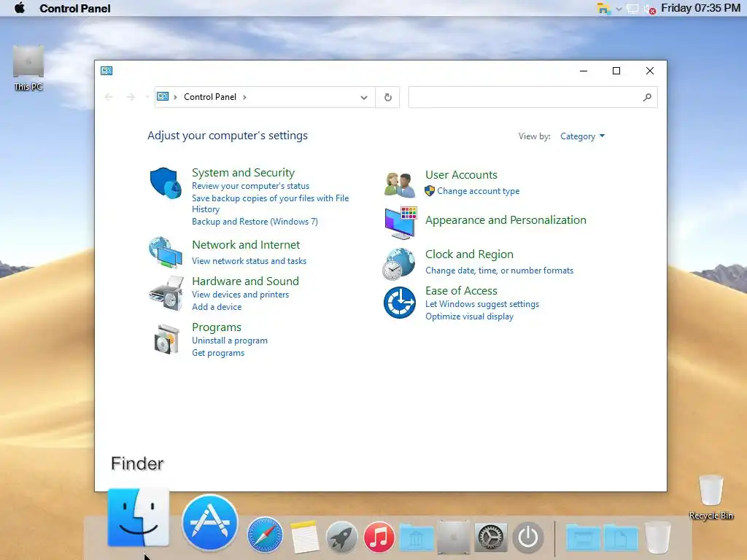Open the recent locations dropdown beside the Forward arrow
This screenshot has width=747, height=560.
pos(147,97)
